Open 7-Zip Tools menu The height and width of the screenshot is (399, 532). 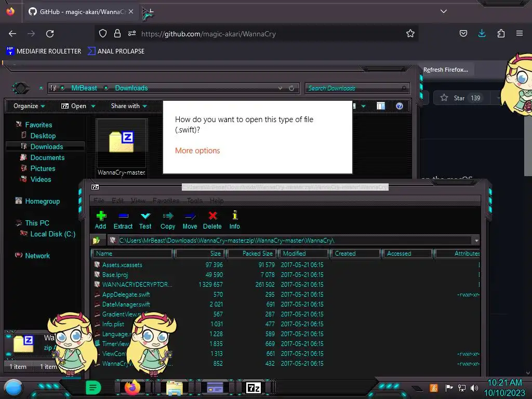coord(195,201)
